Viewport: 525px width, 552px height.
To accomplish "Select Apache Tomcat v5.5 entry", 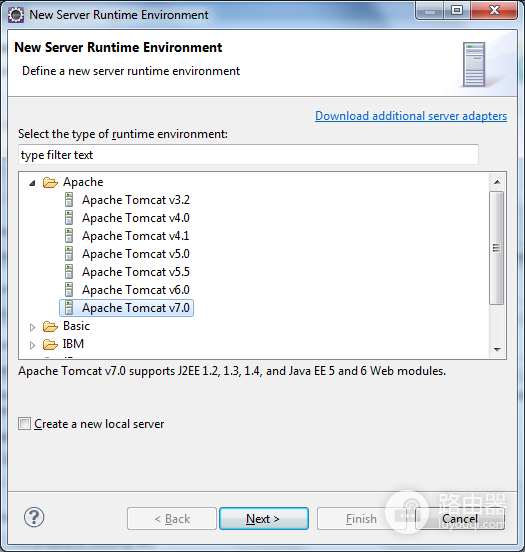I will coord(136,272).
